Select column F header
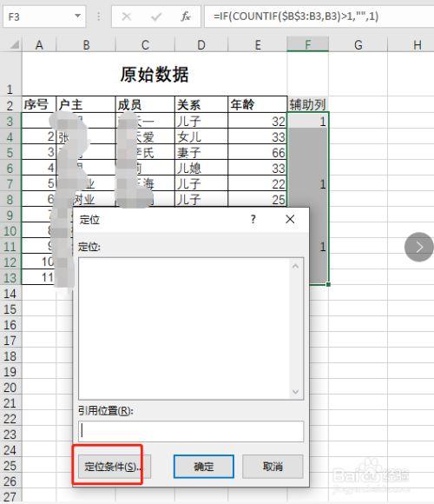 click(308, 44)
